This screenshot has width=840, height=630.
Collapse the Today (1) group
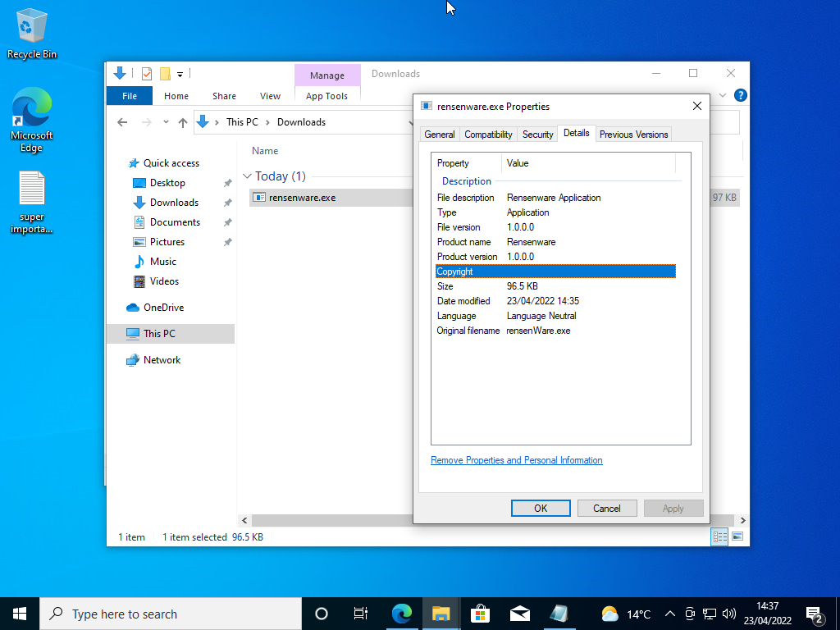[x=247, y=176]
